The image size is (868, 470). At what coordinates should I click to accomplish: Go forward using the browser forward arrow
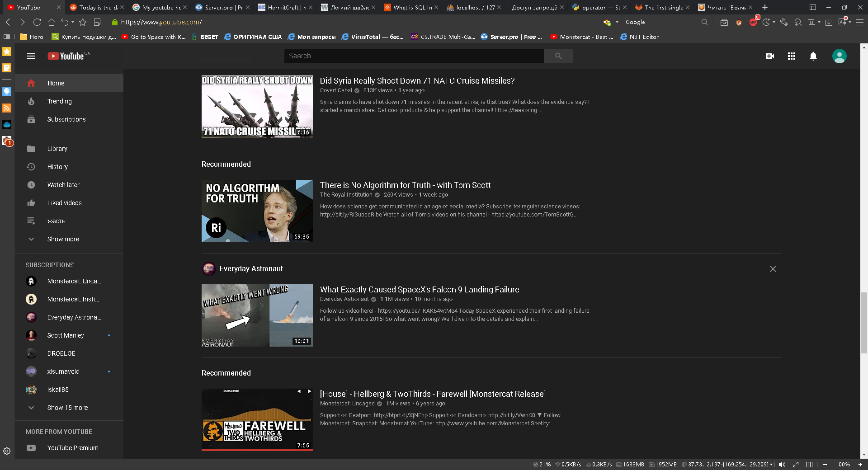(23, 22)
